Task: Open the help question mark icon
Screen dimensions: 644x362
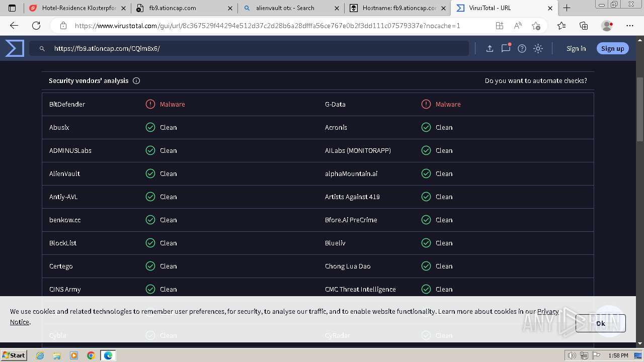Action: [522, 49]
